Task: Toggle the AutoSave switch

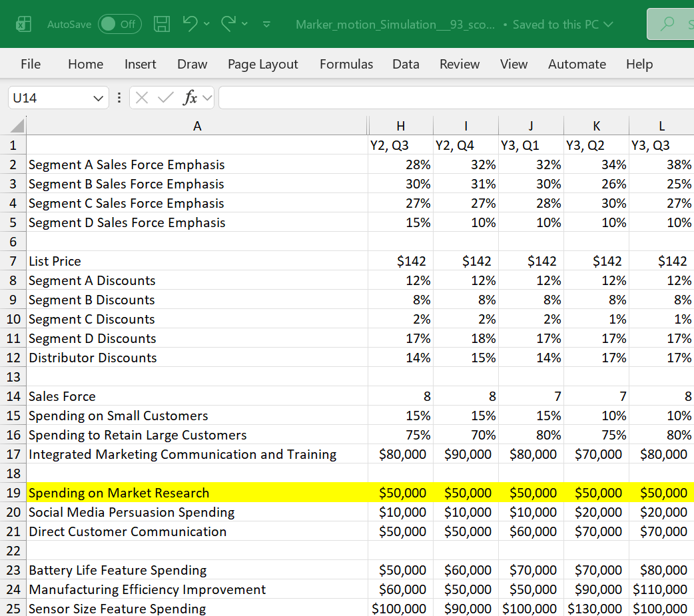Action: click(x=119, y=24)
